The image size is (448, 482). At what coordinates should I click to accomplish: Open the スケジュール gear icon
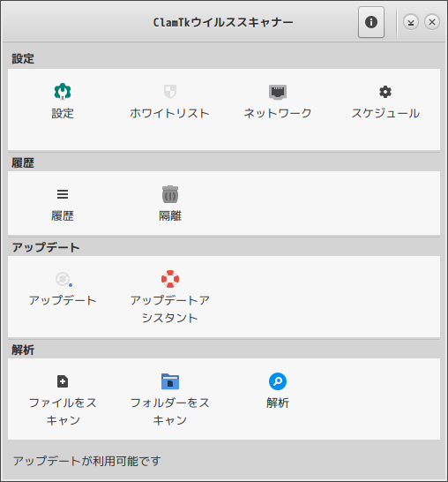pyautogui.click(x=385, y=92)
